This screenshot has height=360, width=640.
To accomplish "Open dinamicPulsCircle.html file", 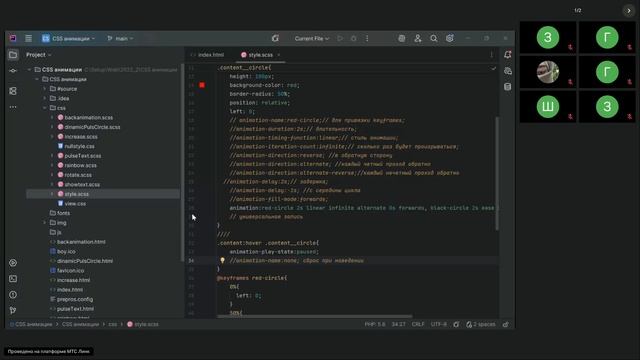I will [85, 261].
